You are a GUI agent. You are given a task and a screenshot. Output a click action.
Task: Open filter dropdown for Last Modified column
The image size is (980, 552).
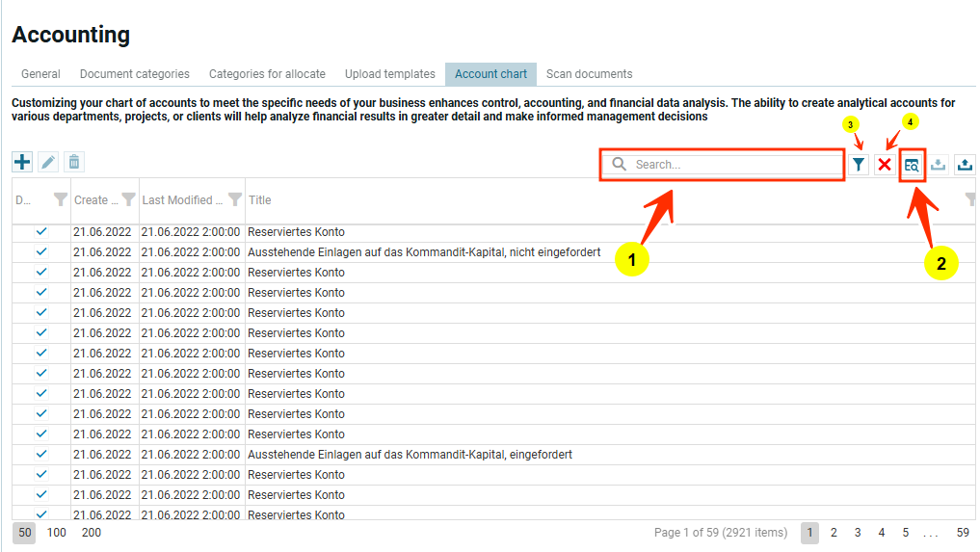234,200
